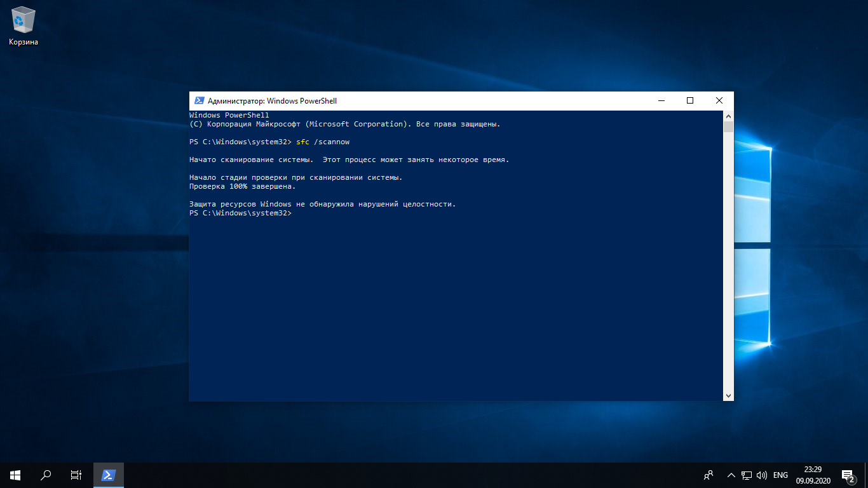Click the PowerShell scrollbar down arrow
This screenshot has height=488, width=868.
728,396
